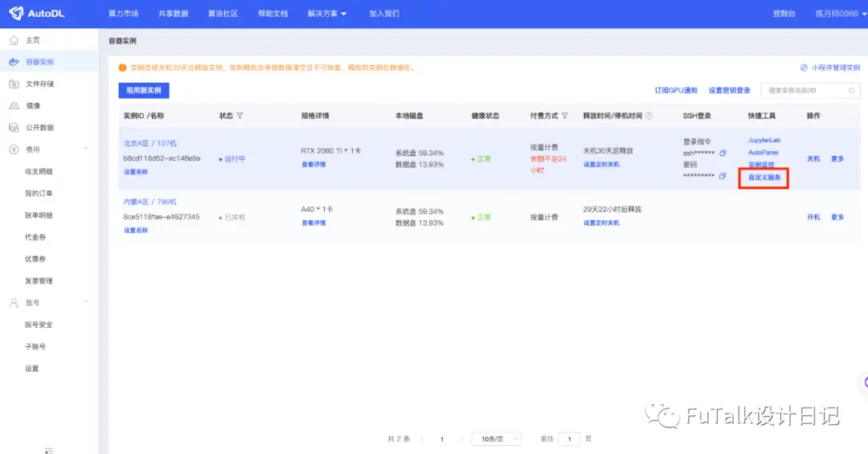Click 关机 for 北京A区 instance
The width and height of the screenshot is (868, 454).
813,159
